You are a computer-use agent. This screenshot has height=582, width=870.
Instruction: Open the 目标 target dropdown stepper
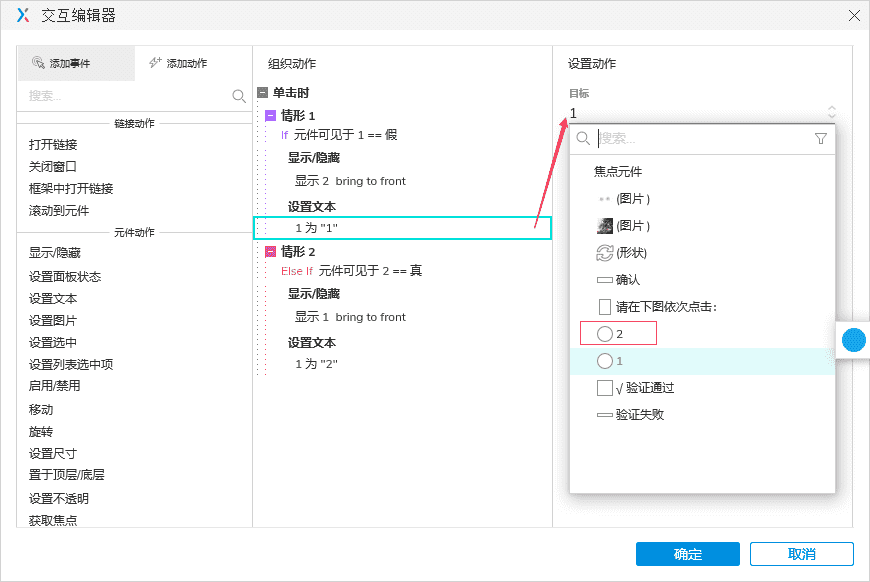point(830,112)
